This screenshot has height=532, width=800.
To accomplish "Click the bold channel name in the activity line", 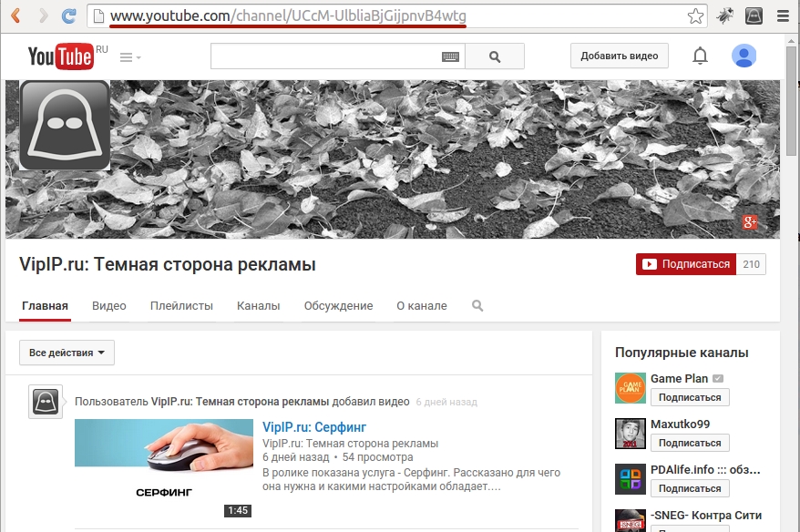I will coord(240,402).
